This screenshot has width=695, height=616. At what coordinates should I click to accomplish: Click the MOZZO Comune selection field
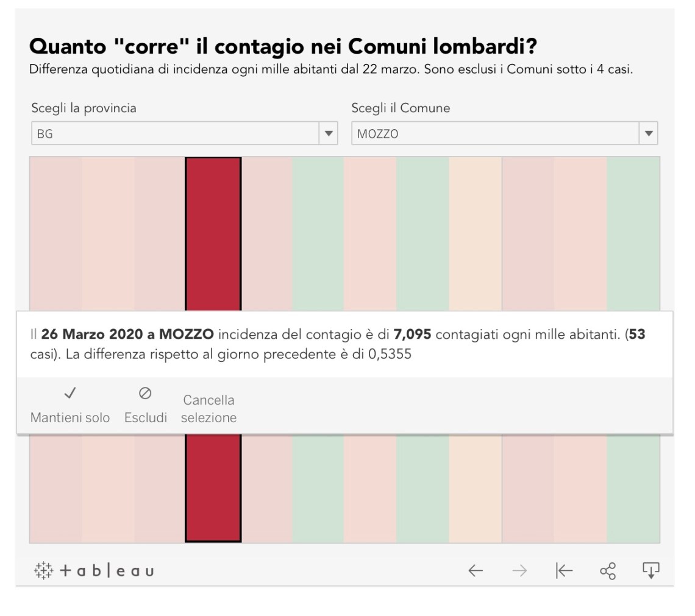tap(495, 133)
